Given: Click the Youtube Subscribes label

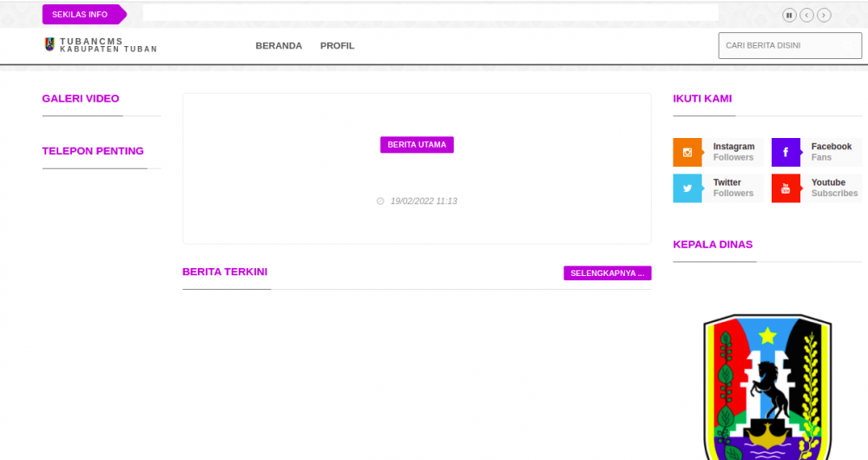Looking at the screenshot, I should tap(834, 187).
